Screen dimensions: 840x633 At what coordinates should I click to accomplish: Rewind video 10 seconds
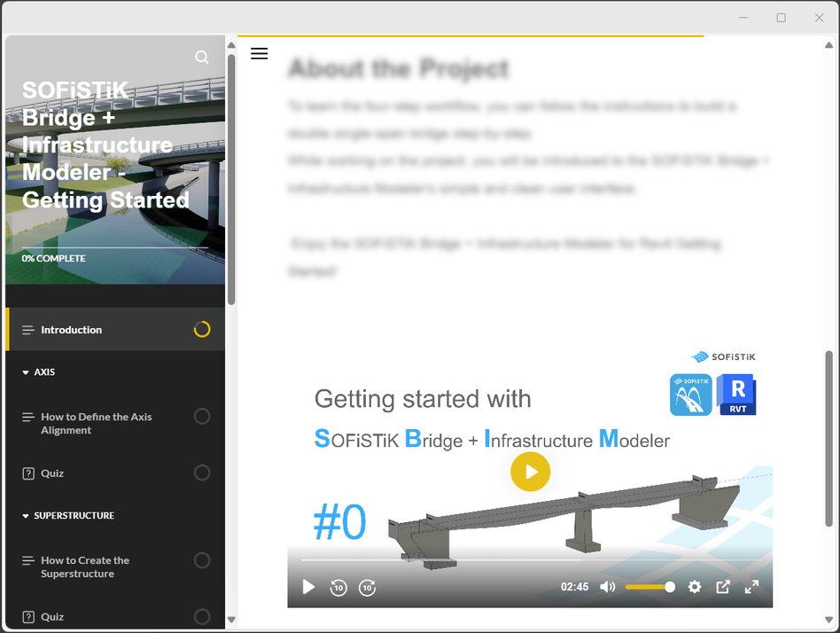(x=338, y=588)
